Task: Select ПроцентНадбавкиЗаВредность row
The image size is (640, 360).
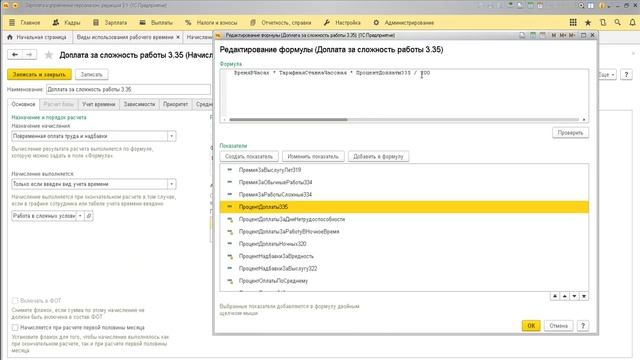Action: 404,256
